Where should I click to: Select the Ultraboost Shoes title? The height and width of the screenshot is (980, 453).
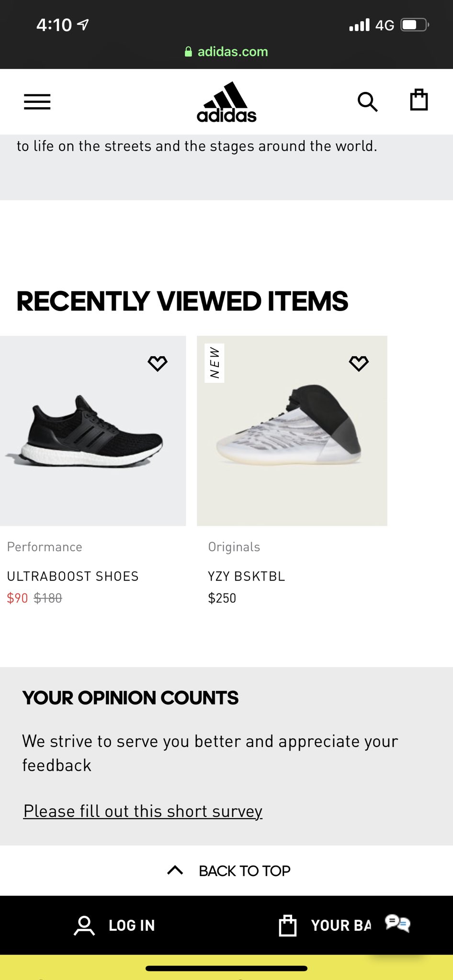point(73,576)
